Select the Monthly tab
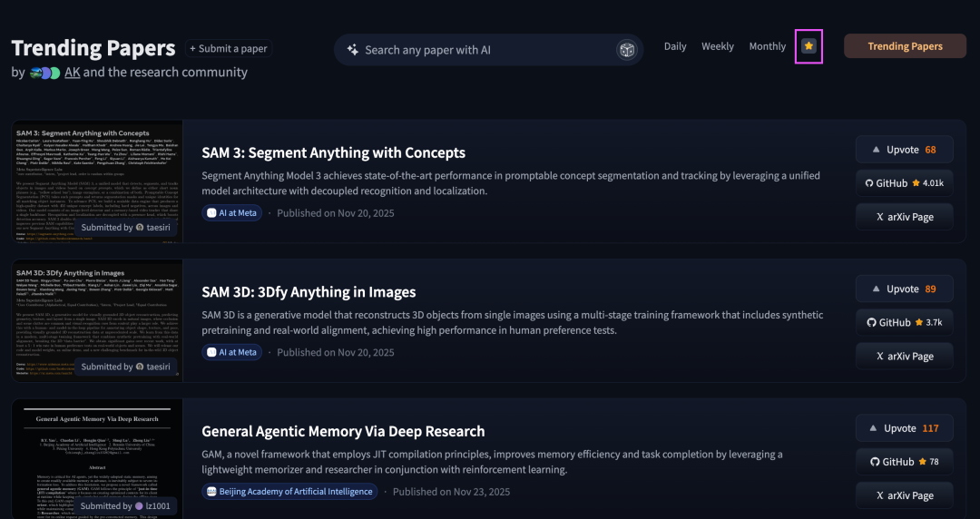 coord(768,46)
